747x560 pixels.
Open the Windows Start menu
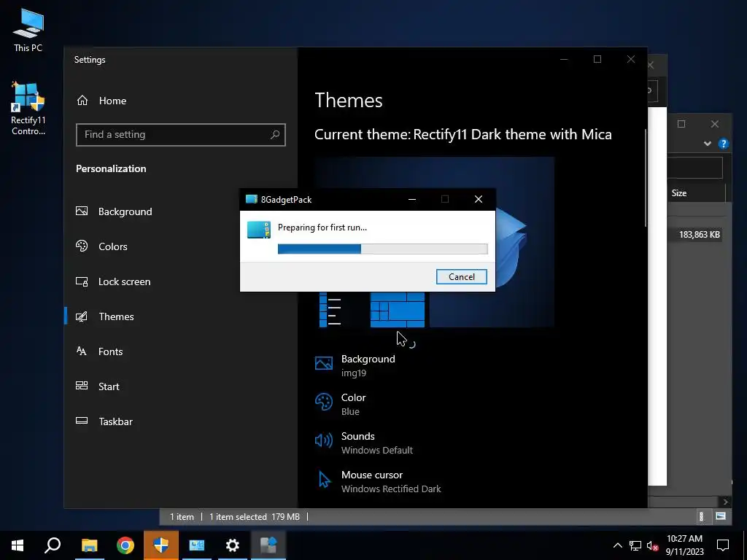tap(18, 545)
